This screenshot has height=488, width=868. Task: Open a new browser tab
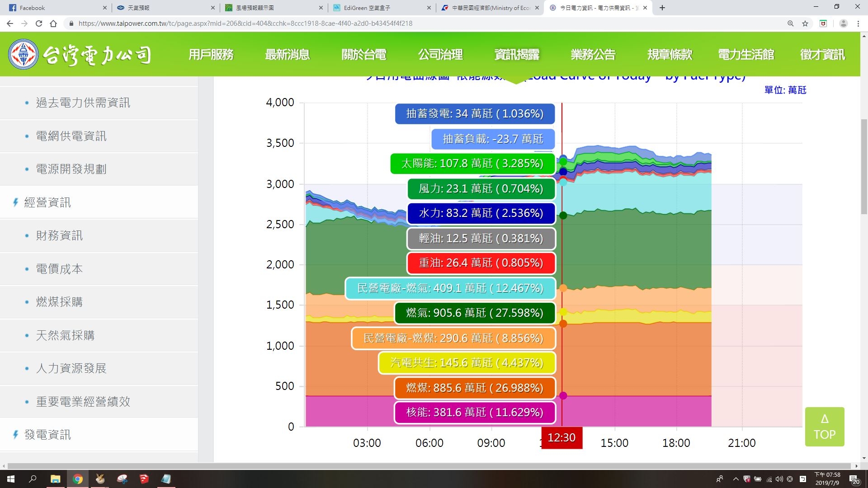pos(662,8)
